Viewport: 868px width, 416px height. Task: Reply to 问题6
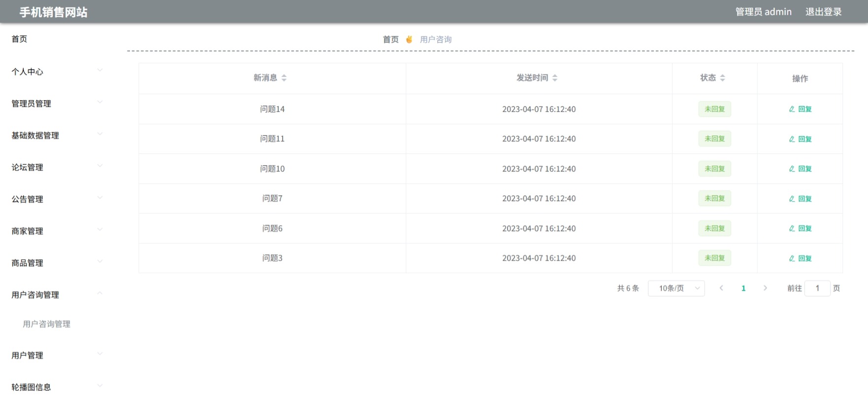pos(800,228)
